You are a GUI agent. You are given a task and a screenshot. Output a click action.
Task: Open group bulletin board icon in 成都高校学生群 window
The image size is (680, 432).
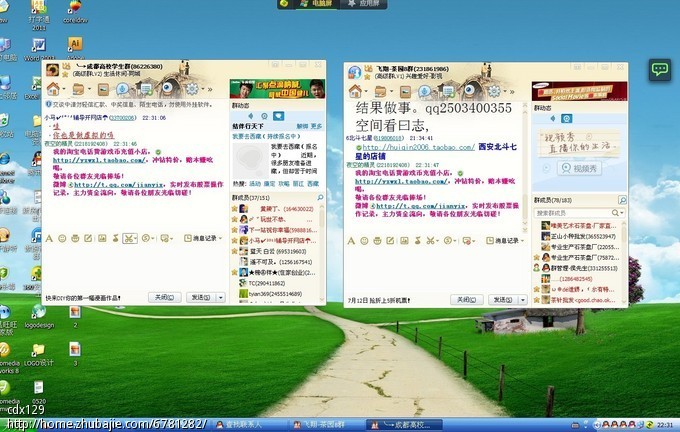coord(146,89)
